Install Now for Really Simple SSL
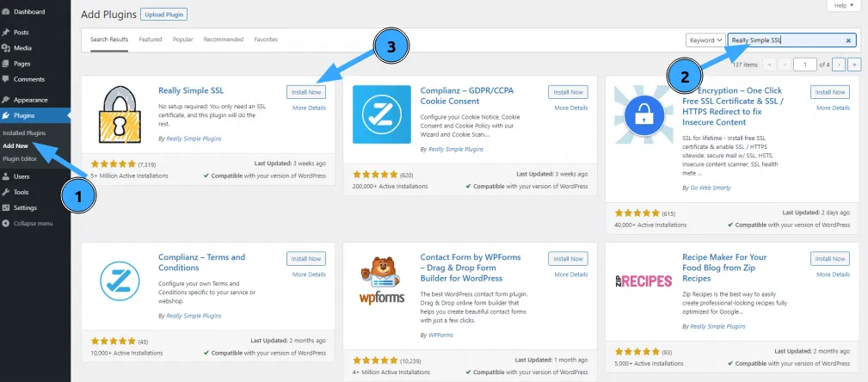The width and height of the screenshot is (868, 382). [x=306, y=92]
